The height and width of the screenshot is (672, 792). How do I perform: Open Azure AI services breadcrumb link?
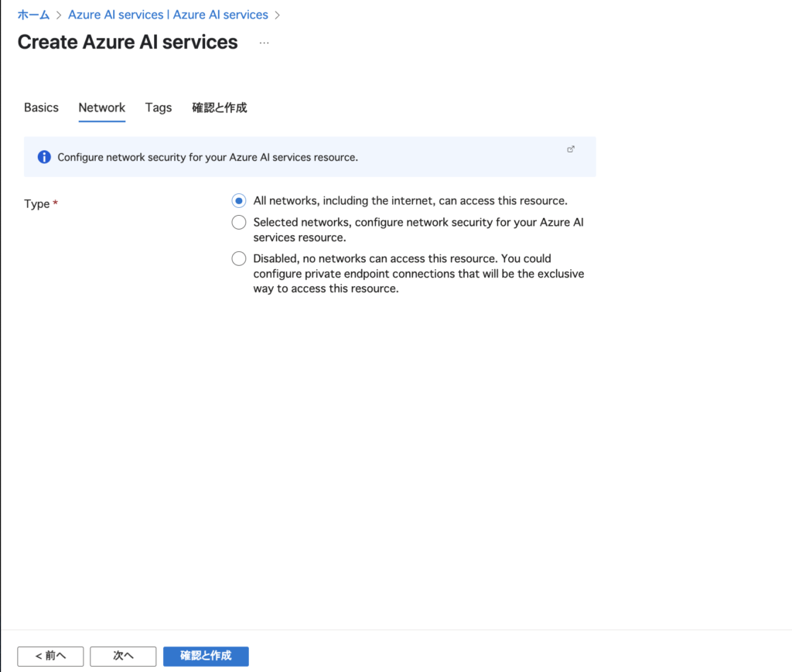(168, 15)
